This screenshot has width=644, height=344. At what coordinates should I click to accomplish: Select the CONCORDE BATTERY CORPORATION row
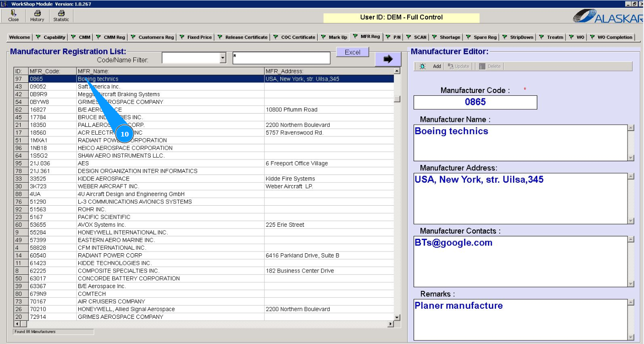coord(204,278)
